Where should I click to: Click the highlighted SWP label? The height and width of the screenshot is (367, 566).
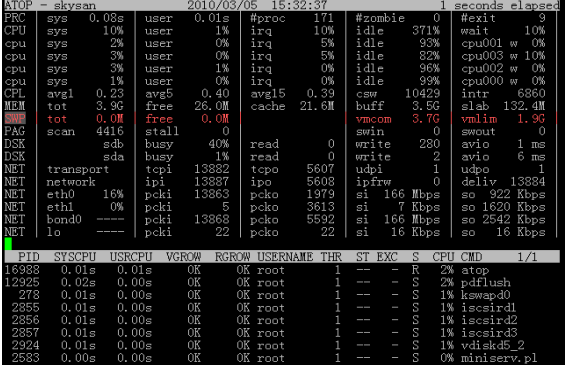coord(15,119)
